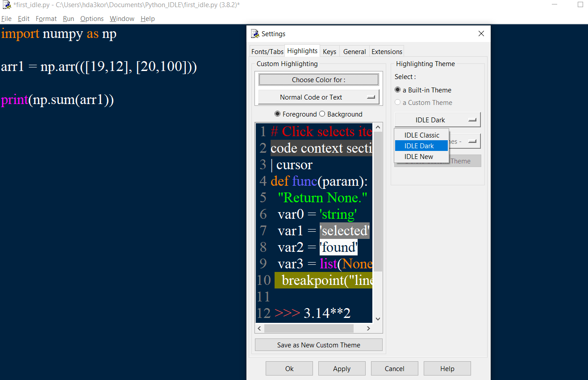The width and height of the screenshot is (588, 380).
Task: Select the Background radio button
Action: point(341,114)
